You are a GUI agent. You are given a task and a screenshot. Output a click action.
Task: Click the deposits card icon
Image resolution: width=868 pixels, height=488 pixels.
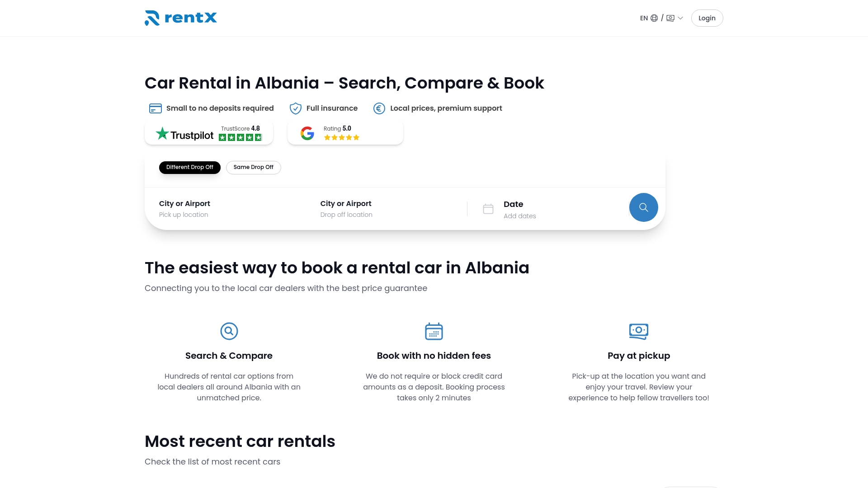155,108
